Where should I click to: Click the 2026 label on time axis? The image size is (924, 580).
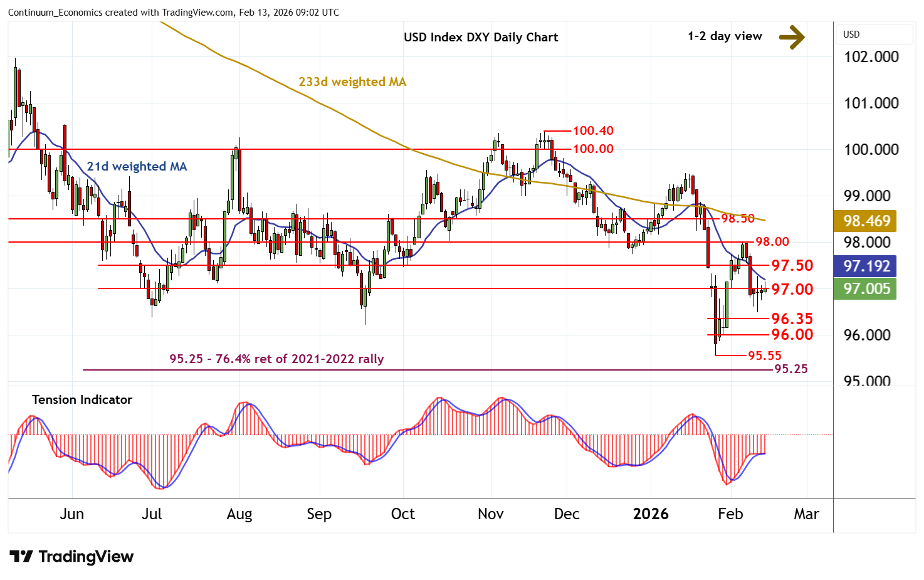(651, 514)
